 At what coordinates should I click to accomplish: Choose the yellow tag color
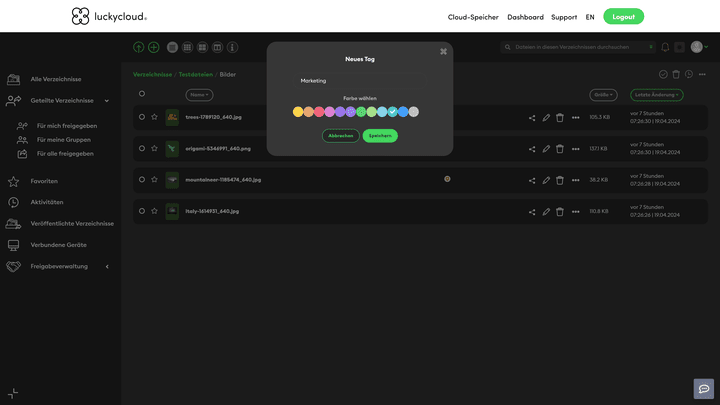coord(298,112)
